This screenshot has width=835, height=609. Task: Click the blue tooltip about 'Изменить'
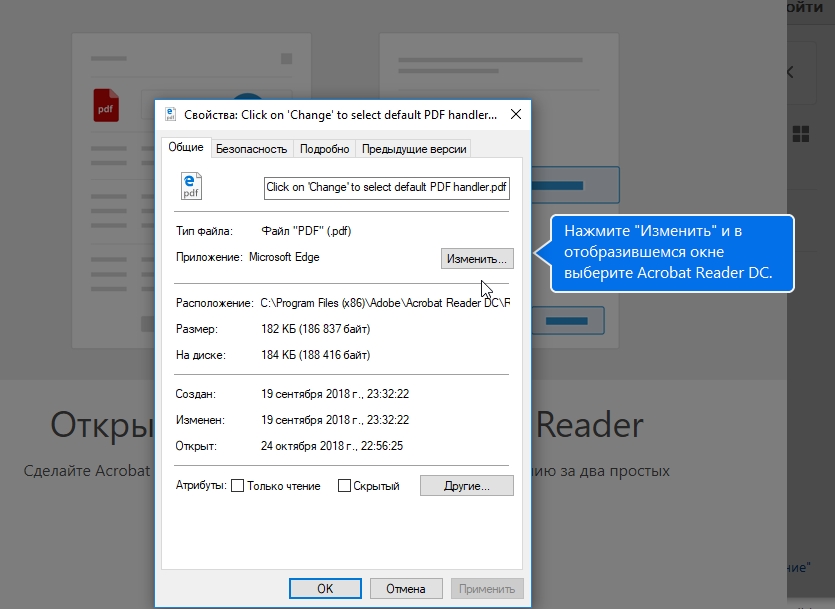coord(672,253)
